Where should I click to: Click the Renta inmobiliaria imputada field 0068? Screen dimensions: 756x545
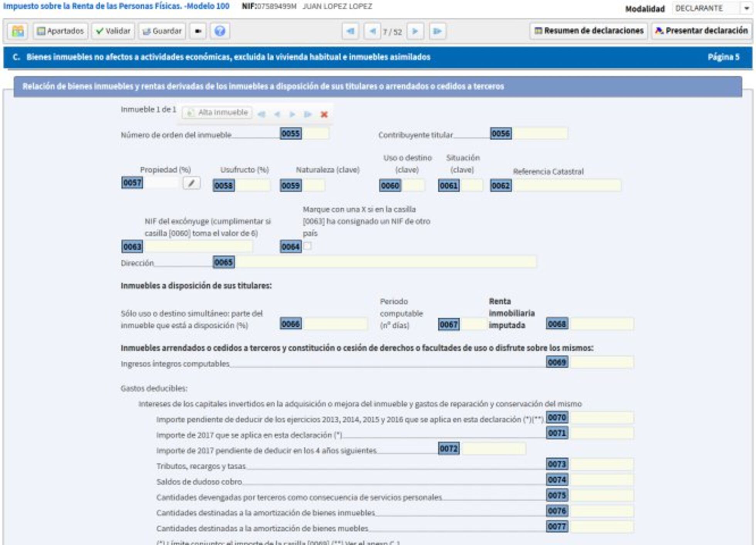pos(601,324)
